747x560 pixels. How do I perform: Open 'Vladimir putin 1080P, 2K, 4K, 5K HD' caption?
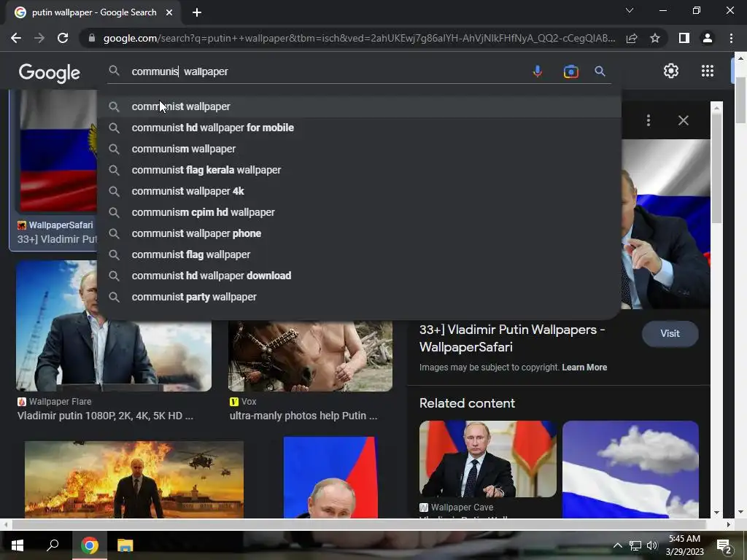point(105,416)
